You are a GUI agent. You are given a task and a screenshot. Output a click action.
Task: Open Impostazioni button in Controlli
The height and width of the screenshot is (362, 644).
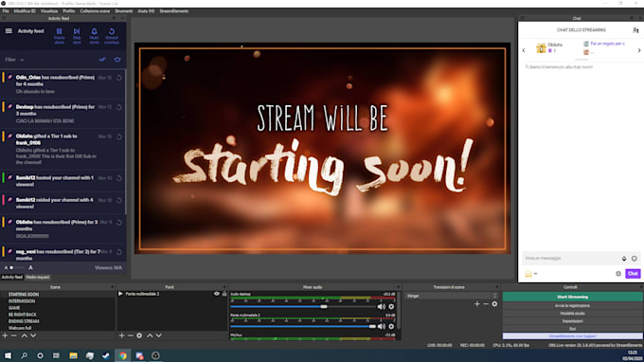pos(573,321)
